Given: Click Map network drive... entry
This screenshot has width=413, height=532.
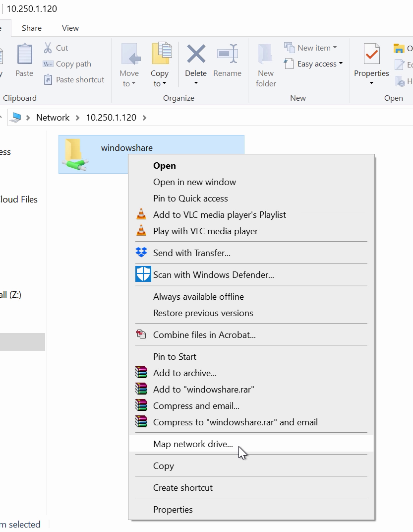Looking at the screenshot, I should coord(251,444).
